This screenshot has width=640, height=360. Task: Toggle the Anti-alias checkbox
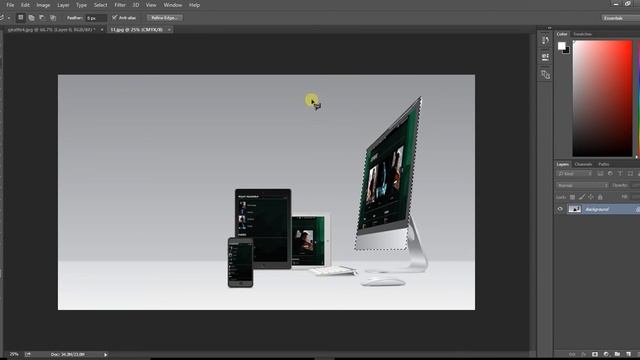pos(115,18)
